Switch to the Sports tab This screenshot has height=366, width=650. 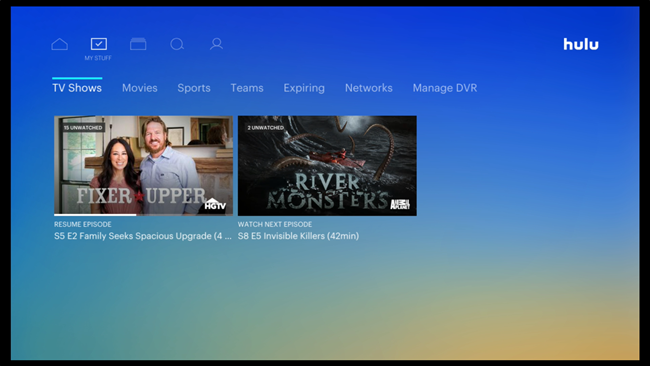pos(194,88)
